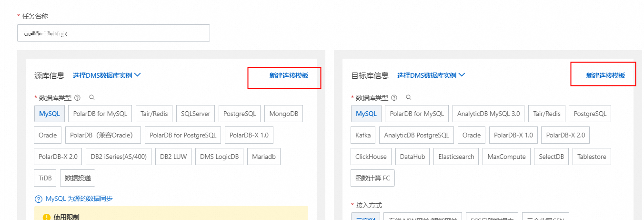The width and height of the screenshot is (644, 220).
Task: Click the question icon before MySQL 为源的数据同步
Action: pos(39,199)
